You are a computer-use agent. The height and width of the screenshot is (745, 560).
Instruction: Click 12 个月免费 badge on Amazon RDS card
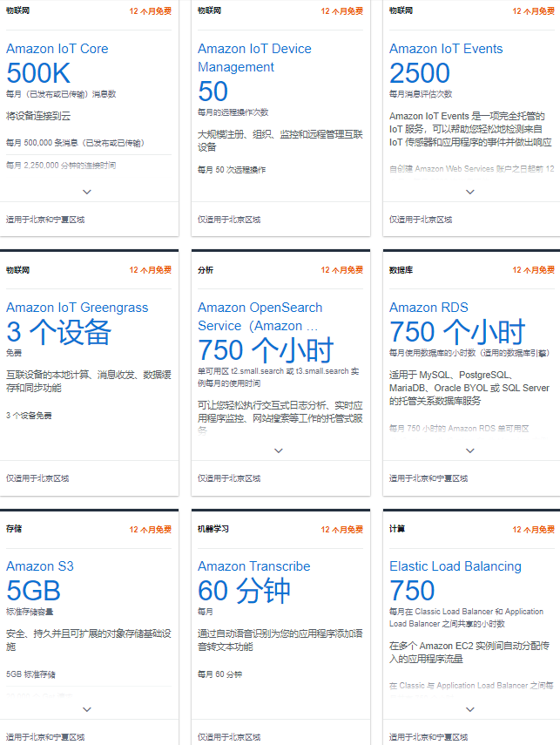533,270
